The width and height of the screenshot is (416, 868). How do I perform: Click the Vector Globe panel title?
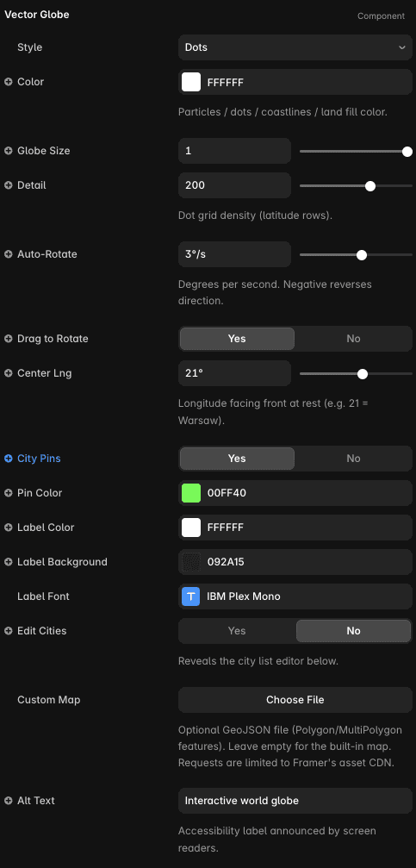pyautogui.click(x=37, y=15)
